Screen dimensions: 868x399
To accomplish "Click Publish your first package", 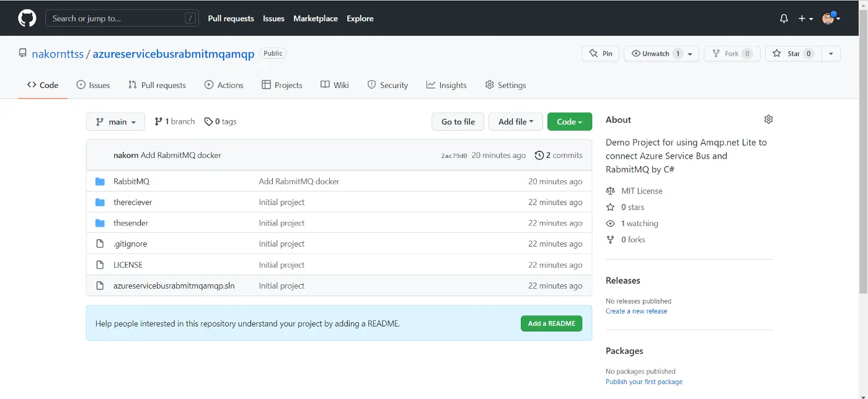I will coord(644,382).
